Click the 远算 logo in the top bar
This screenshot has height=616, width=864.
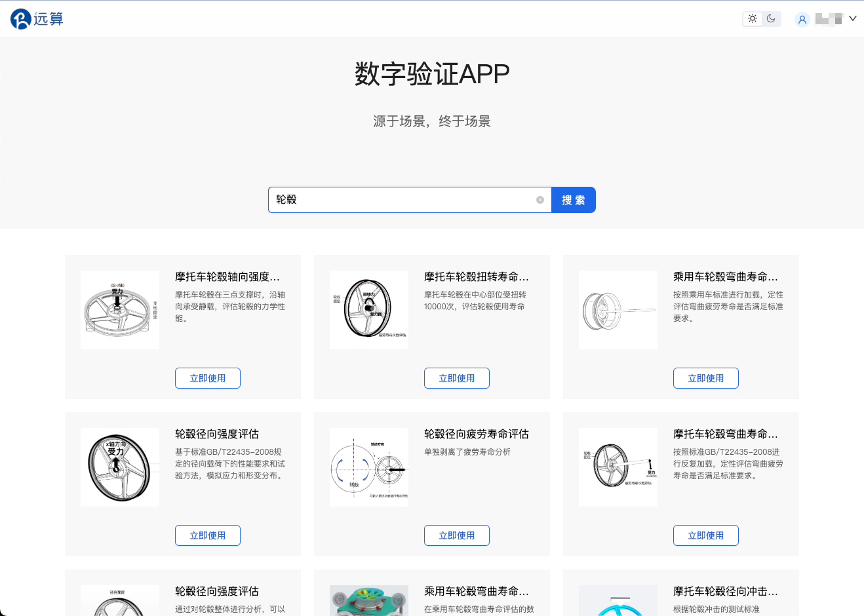36,18
